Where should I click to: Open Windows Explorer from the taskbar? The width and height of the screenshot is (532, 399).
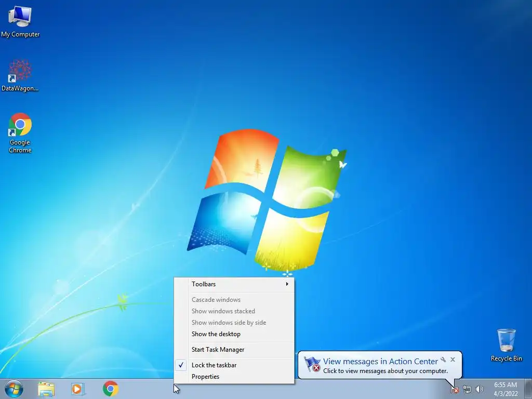click(46, 389)
